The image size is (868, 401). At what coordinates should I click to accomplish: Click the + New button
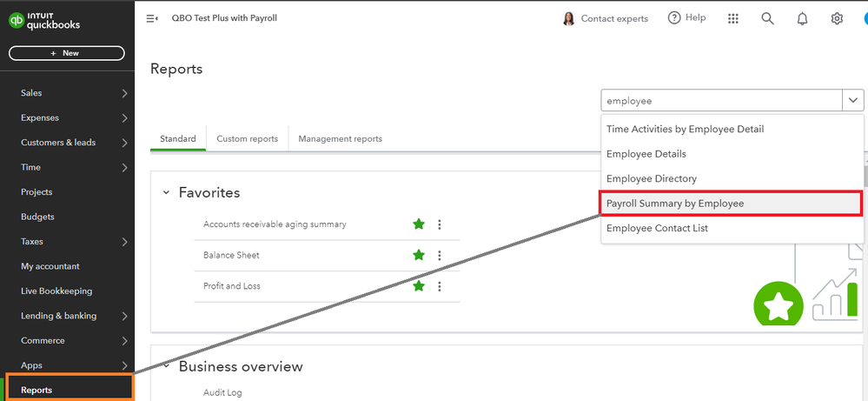[66, 53]
